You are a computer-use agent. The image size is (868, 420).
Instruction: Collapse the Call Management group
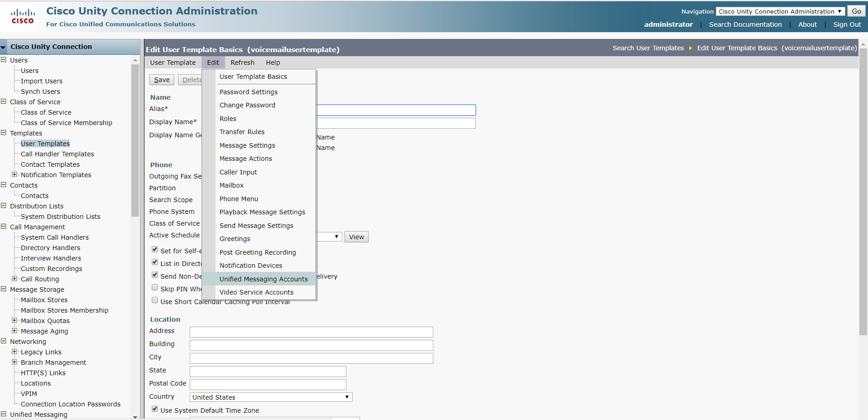(x=4, y=227)
